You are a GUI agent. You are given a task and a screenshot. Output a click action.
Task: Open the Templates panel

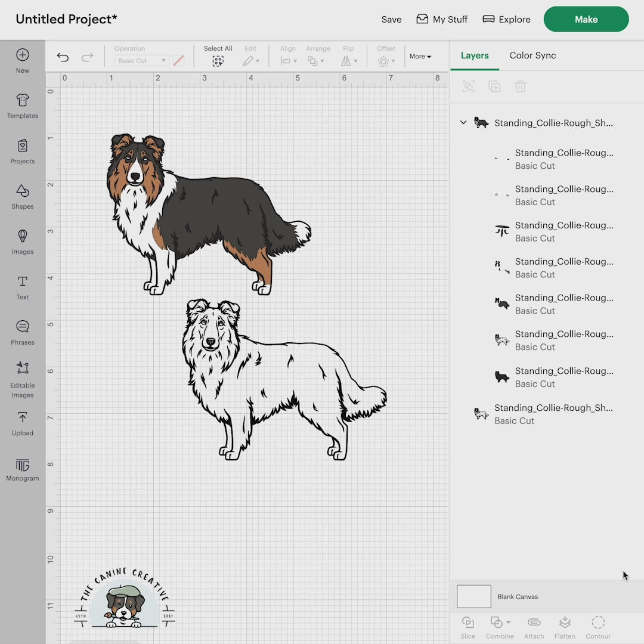(22, 106)
